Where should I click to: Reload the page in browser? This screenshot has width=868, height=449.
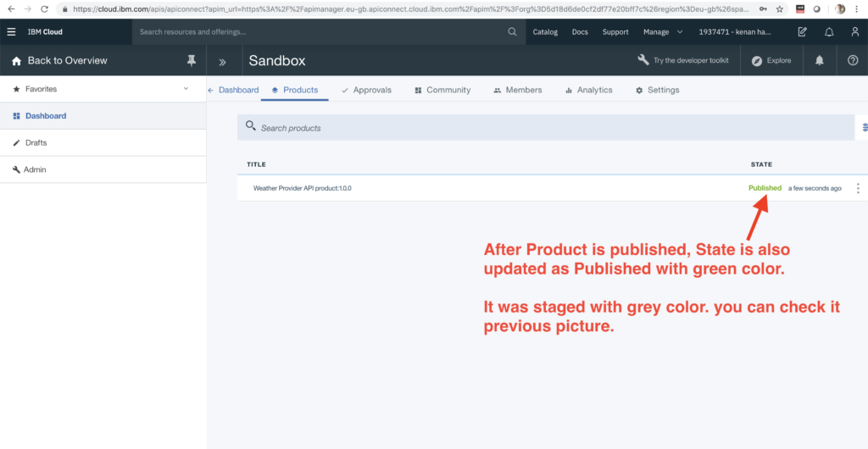tap(44, 8)
